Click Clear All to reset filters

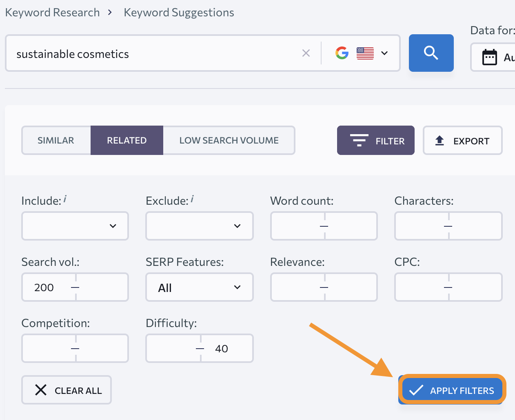(67, 390)
